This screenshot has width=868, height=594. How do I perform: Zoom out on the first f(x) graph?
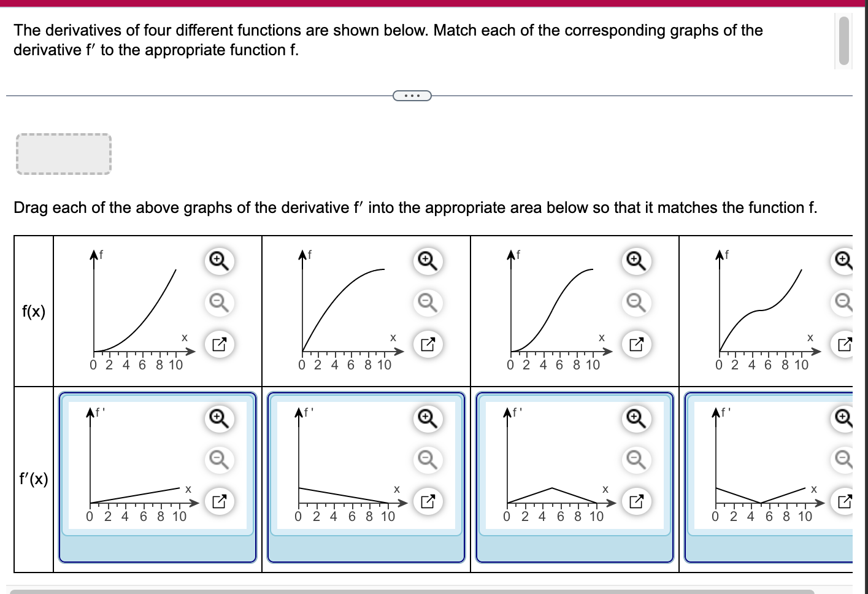[219, 302]
